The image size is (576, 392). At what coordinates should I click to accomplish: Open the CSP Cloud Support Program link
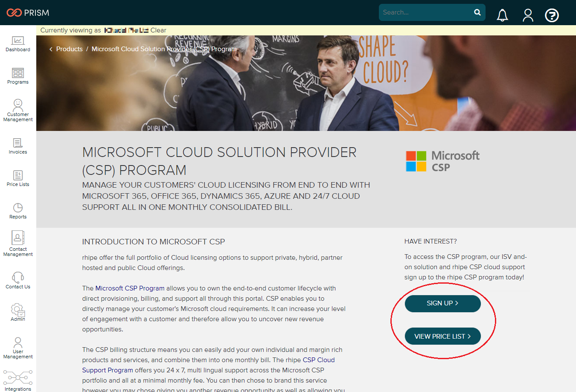click(x=208, y=365)
